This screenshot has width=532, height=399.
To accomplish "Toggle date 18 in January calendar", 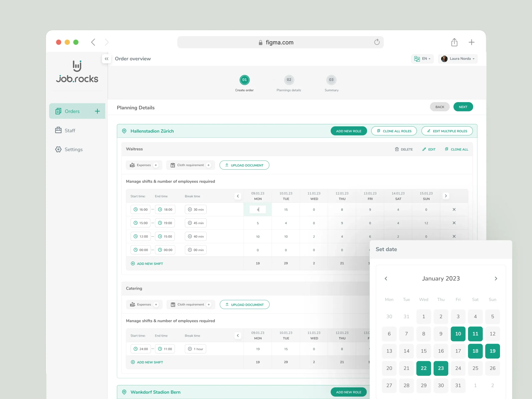I will coord(475,351).
